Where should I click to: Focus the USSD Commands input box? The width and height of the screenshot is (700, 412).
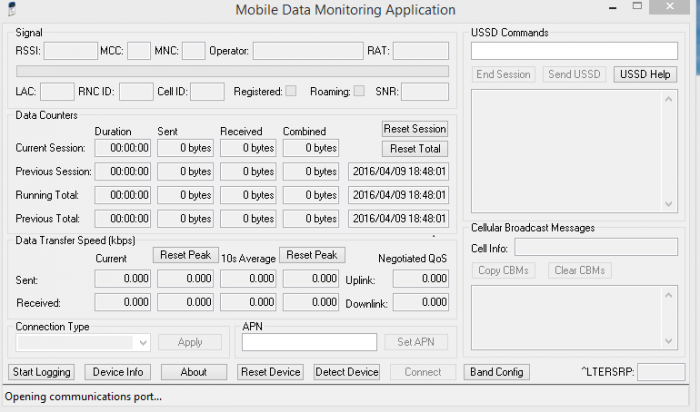coord(574,50)
